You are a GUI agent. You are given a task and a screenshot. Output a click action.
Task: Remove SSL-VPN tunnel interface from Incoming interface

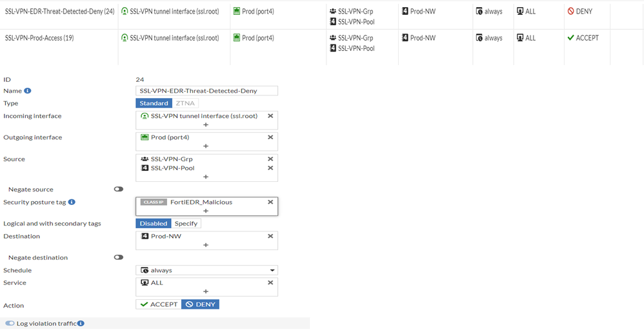click(x=270, y=116)
